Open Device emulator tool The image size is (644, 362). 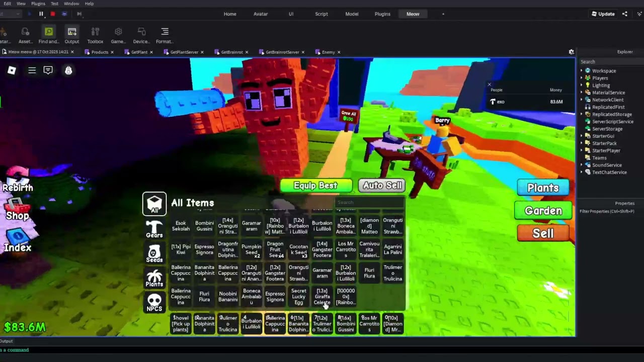[141, 35]
